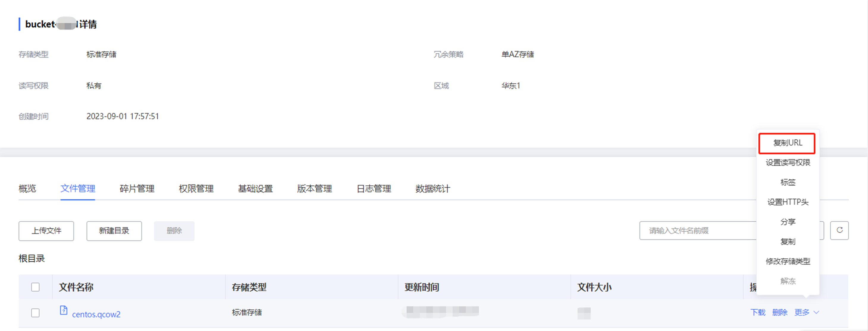The width and height of the screenshot is (868, 331).
Task: Click 分享 in the more menu
Action: coord(787,222)
